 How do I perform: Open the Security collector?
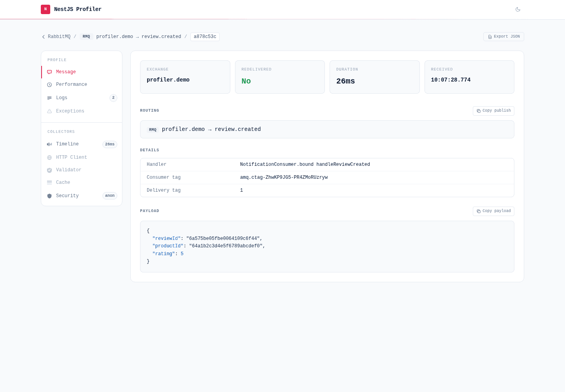[82, 196]
